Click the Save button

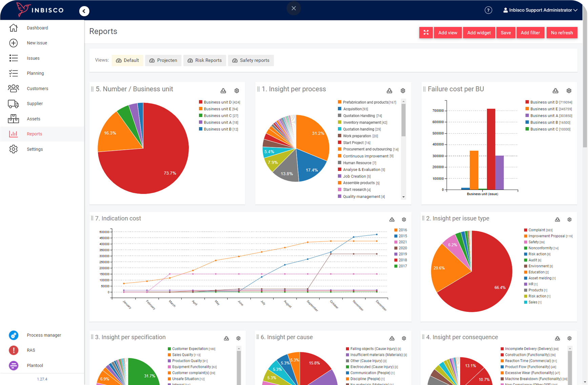[506, 33]
